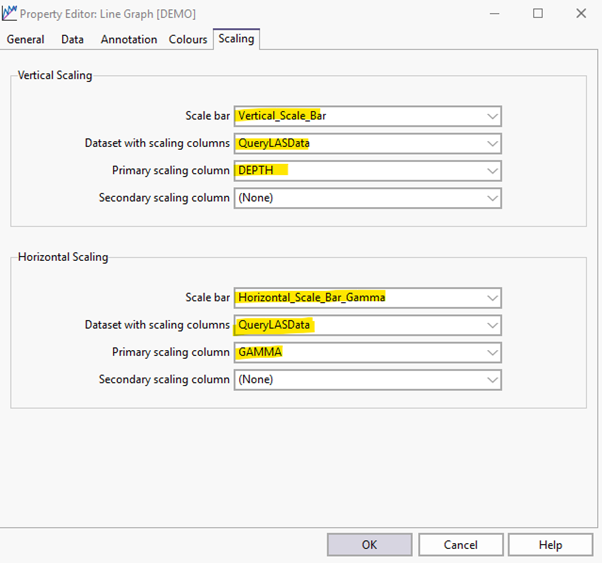This screenshot has width=602, height=563.
Task: Expand the vertical Secondary scaling column dropdown
Action: (x=367, y=198)
